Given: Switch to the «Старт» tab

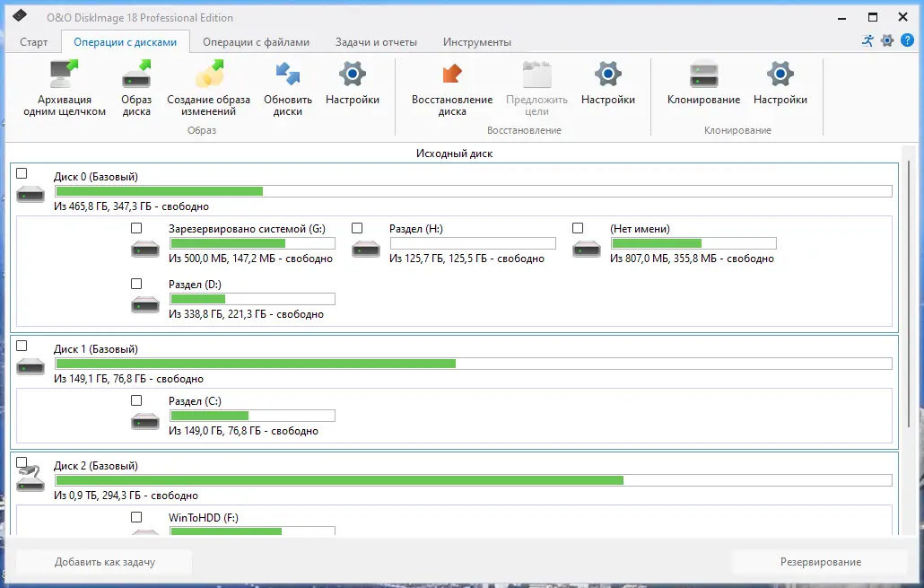Looking at the screenshot, I should tap(33, 42).
